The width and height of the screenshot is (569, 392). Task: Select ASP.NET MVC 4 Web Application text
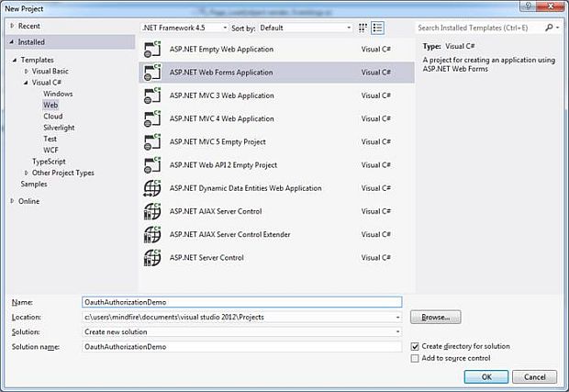(x=222, y=118)
